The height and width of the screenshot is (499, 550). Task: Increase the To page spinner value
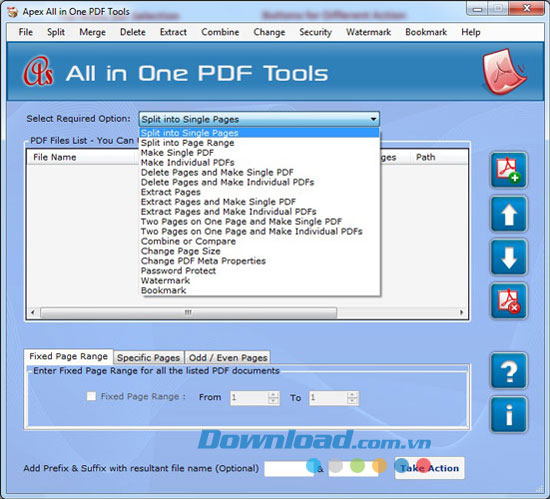tap(352, 395)
